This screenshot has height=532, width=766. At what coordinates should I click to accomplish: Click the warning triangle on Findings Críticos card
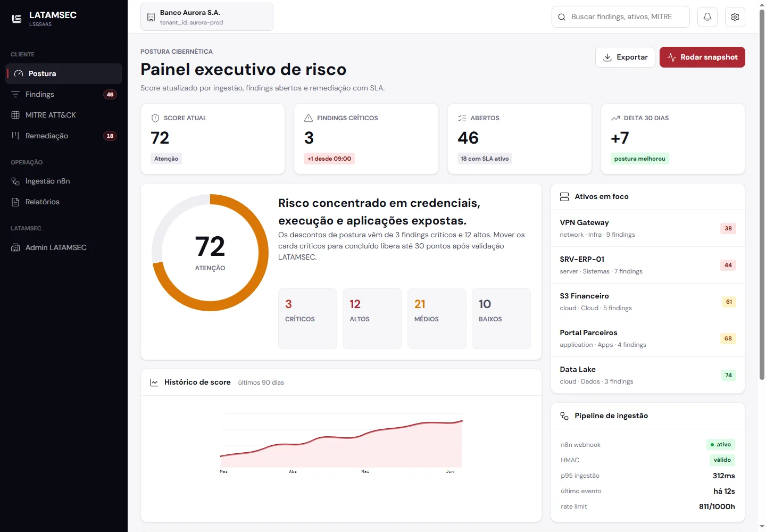(x=309, y=118)
